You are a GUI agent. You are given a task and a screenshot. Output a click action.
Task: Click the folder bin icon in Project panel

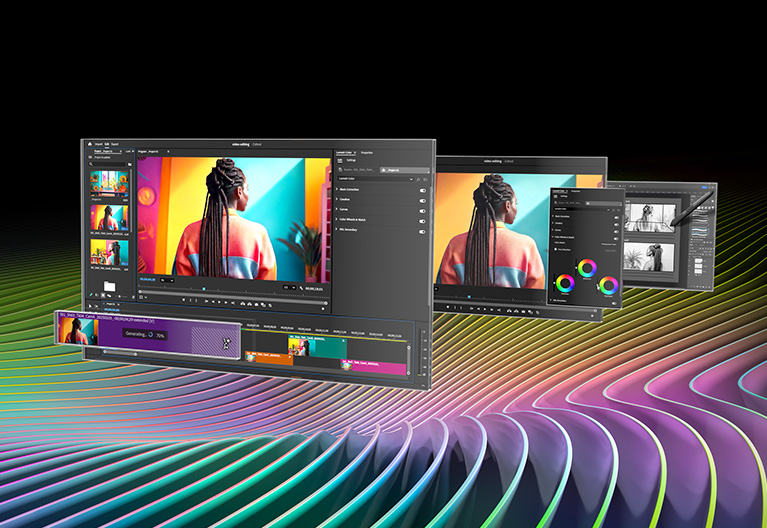109,287
